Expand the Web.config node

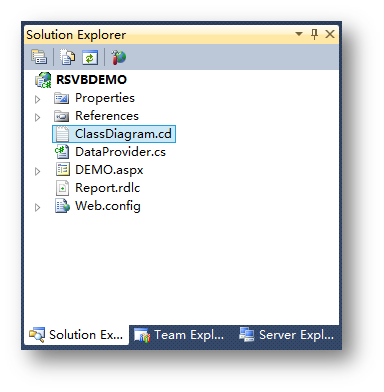point(38,207)
